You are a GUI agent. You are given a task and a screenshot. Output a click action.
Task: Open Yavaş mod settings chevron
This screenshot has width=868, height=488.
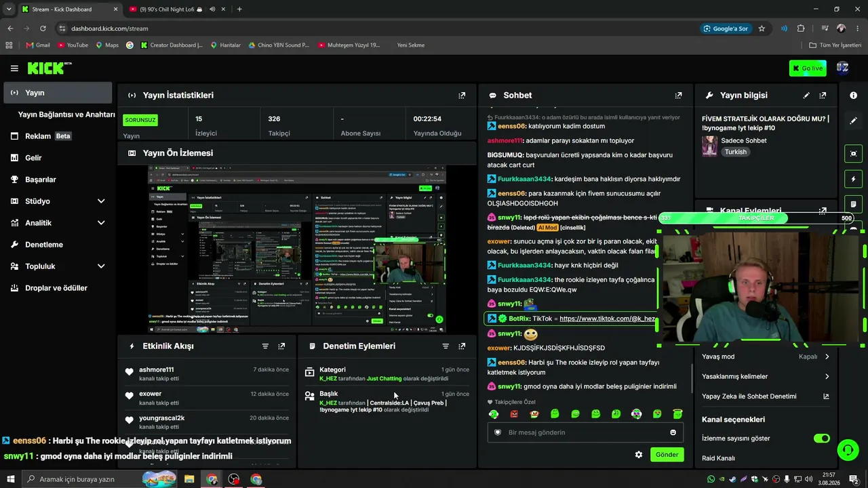pyautogui.click(x=827, y=357)
